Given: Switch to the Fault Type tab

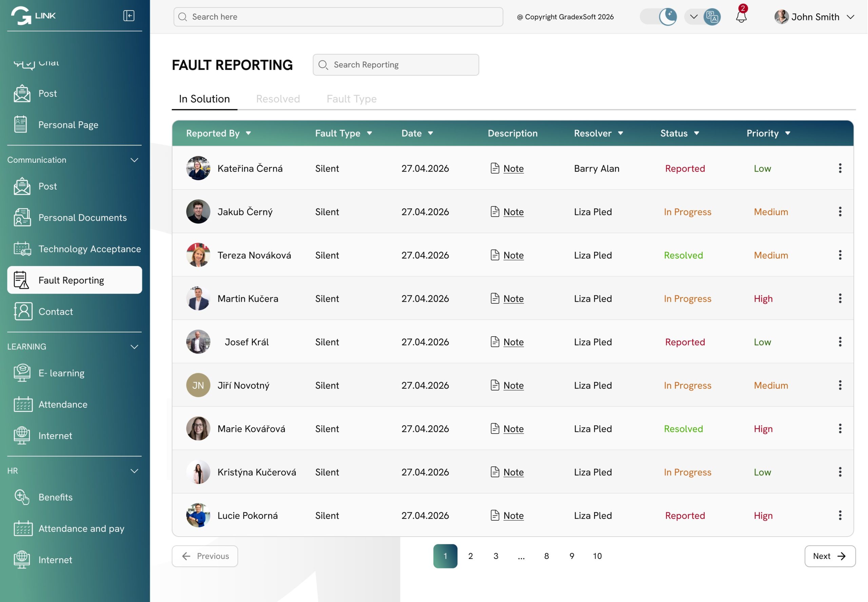Looking at the screenshot, I should (351, 99).
